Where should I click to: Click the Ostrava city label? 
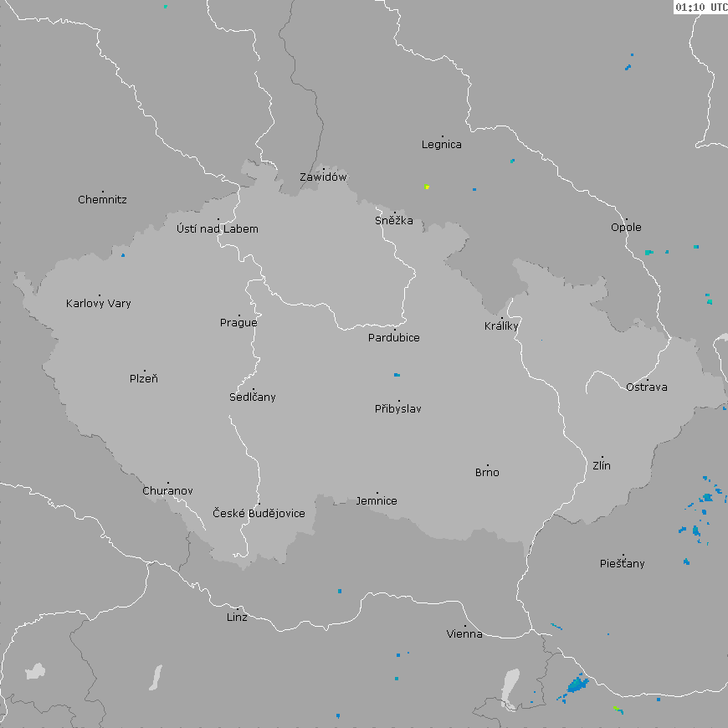coord(647,387)
